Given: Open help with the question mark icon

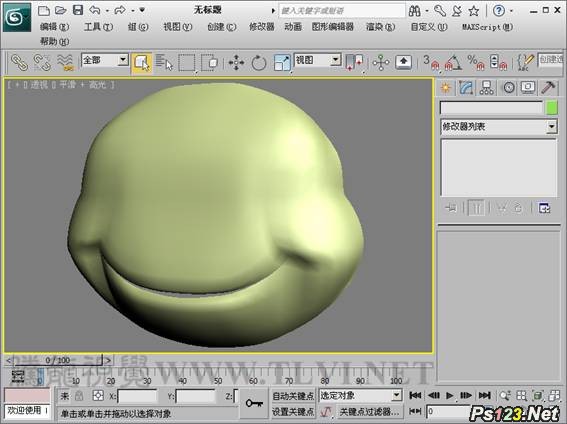Looking at the screenshot, I should pyautogui.click(x=499, y=11).
